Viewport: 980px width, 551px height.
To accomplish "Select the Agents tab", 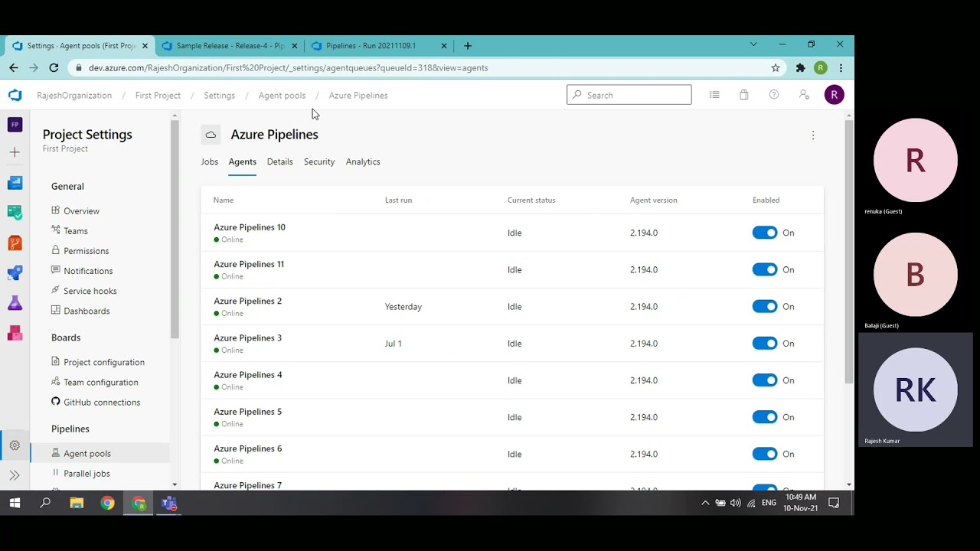I will [242, 161].
